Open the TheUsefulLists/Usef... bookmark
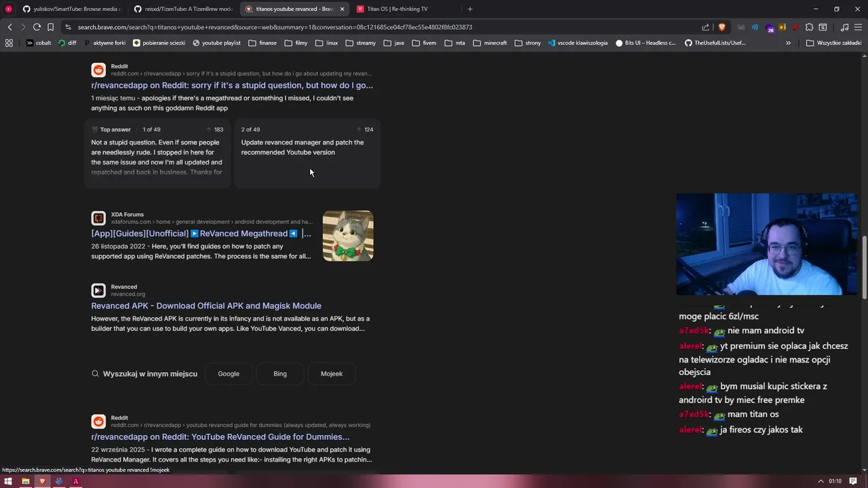The height and width of the screenshot is (488, 868). click(715, 43)
